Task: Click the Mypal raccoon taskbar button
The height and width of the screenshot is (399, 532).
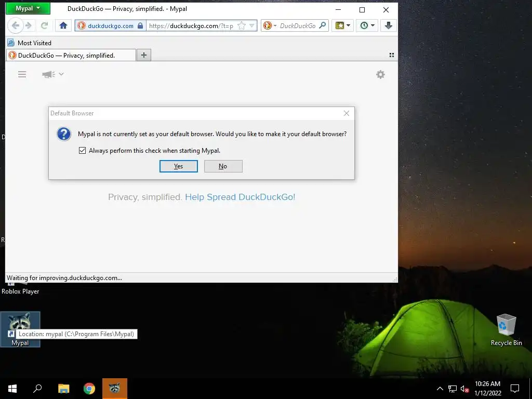Action: [x=115, y=389]
